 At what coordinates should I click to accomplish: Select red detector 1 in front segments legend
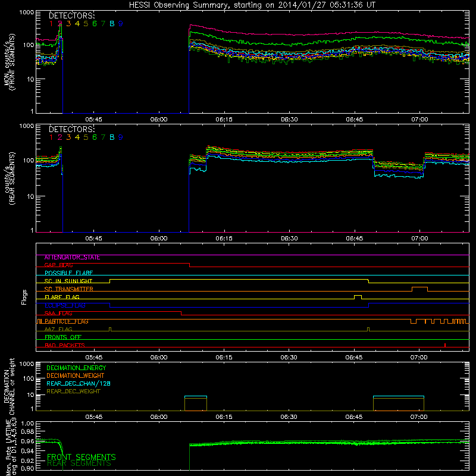point(51,24)
